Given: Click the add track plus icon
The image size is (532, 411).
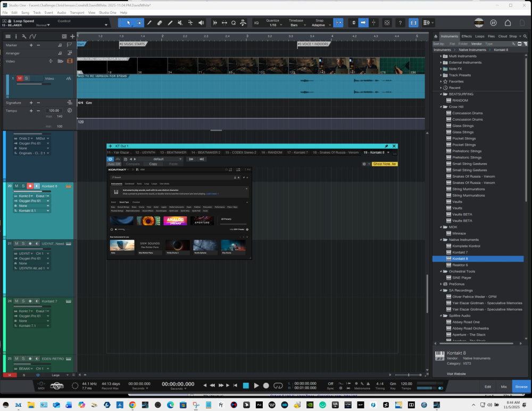Looking at the screenshot, I should [72, 36].
